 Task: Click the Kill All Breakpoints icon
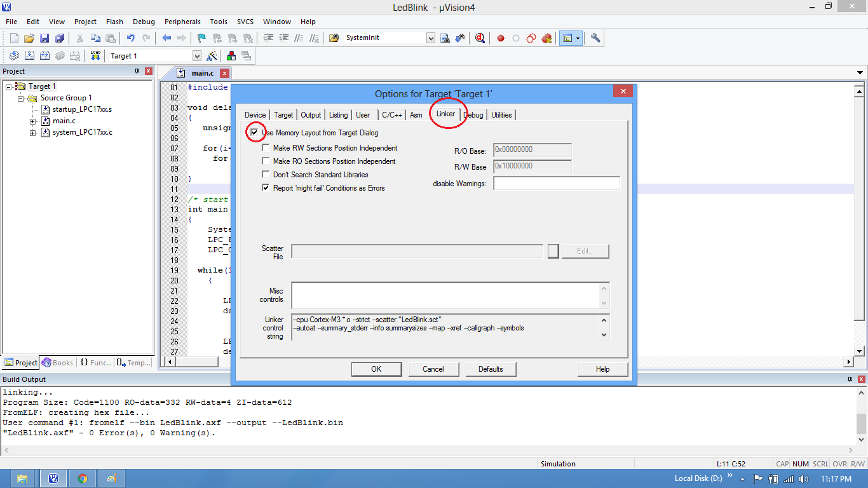pyautogui.click(x=546, y=38)
